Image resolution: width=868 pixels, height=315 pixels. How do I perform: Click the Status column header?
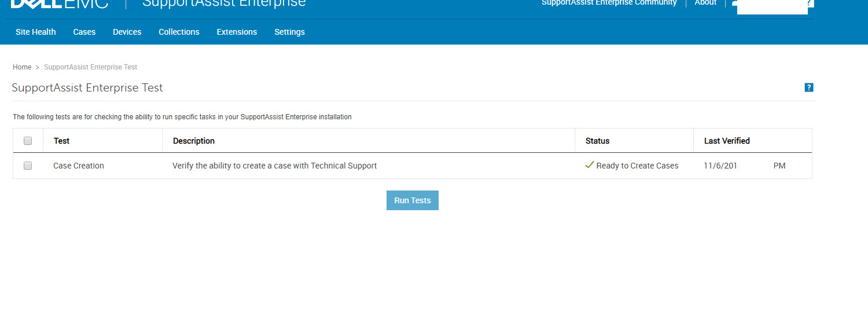click(597, 141)
